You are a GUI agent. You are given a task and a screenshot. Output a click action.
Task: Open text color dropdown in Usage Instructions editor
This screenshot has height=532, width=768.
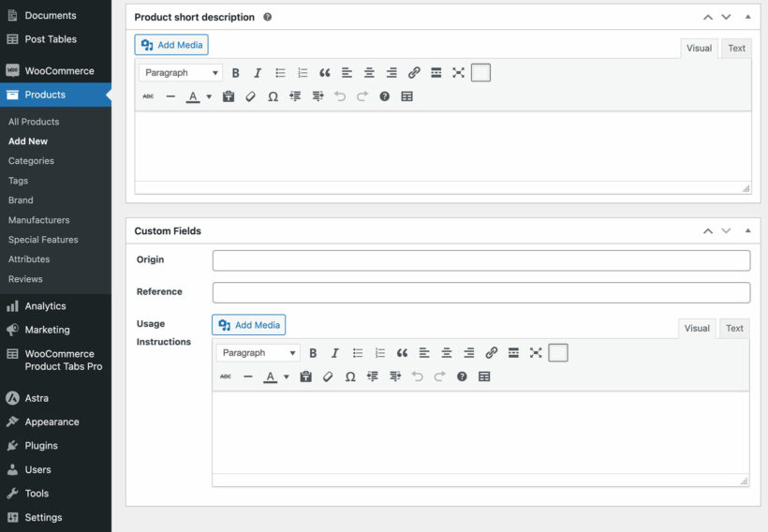pyautogui.click(x=287, y=377)
